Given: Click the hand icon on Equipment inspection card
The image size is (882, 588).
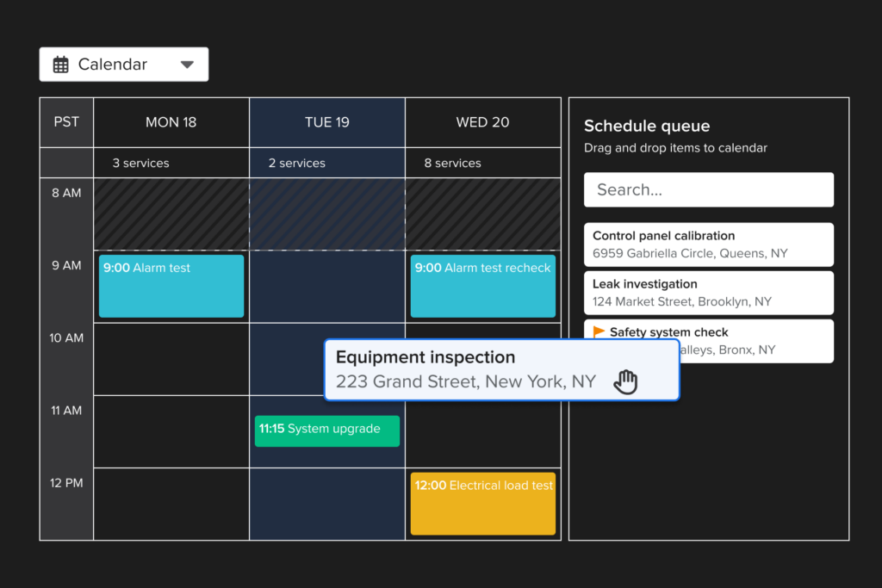Looking at the screenshot, I should [x=626, y=380].
